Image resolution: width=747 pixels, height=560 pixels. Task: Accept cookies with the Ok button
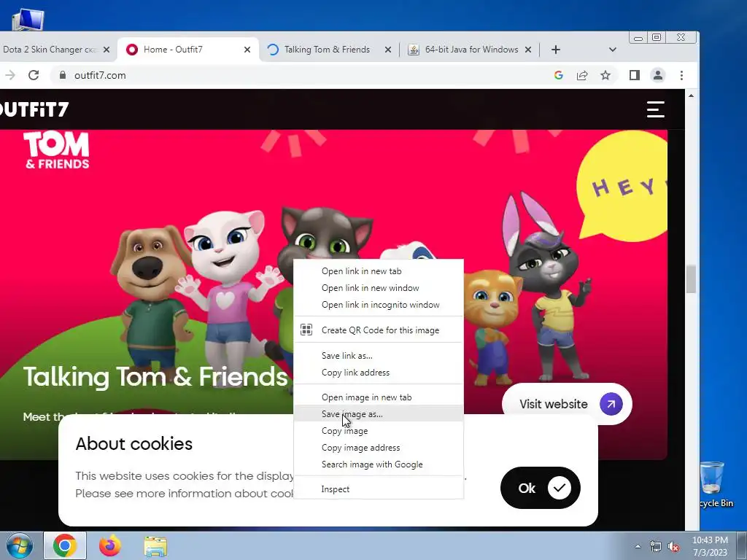541,488
